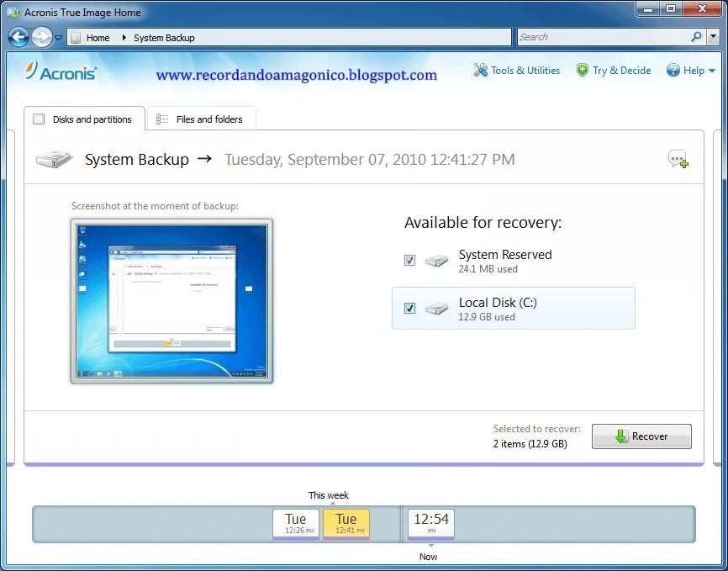
Task: Click the System Backup drive icon
Action: 55,160
